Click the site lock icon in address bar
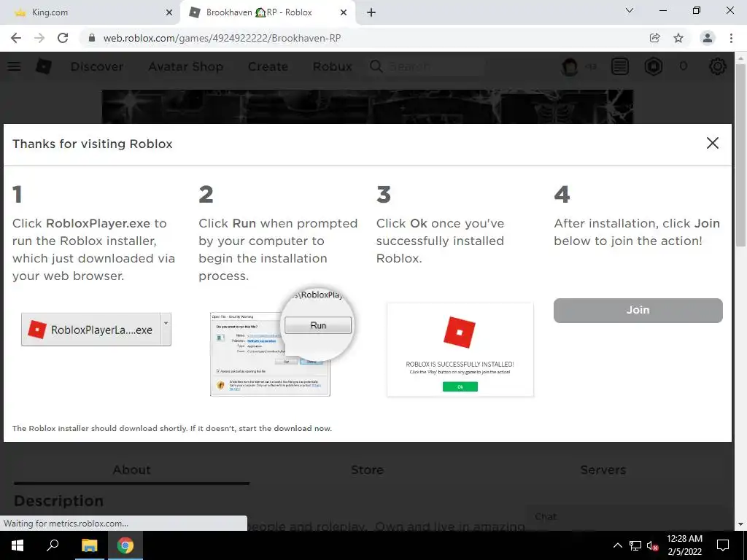Viewport: 747px width, 560px height. 92,38
